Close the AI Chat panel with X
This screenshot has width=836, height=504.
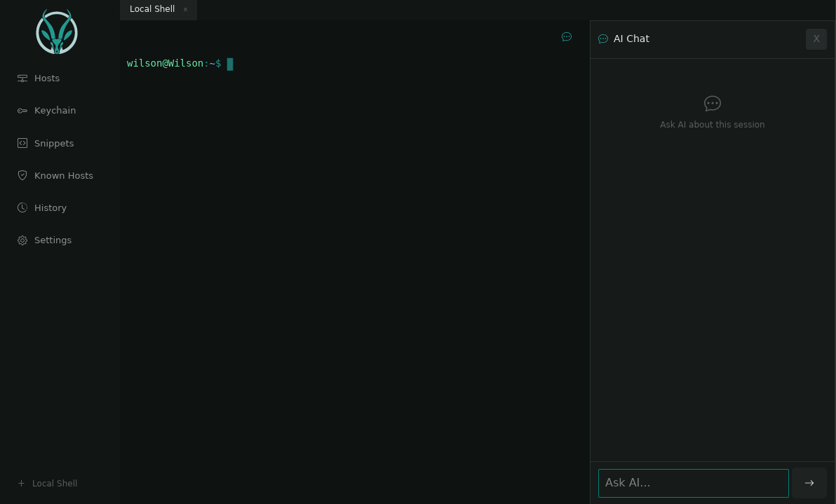pyautogui.click(x=816, y=39)
